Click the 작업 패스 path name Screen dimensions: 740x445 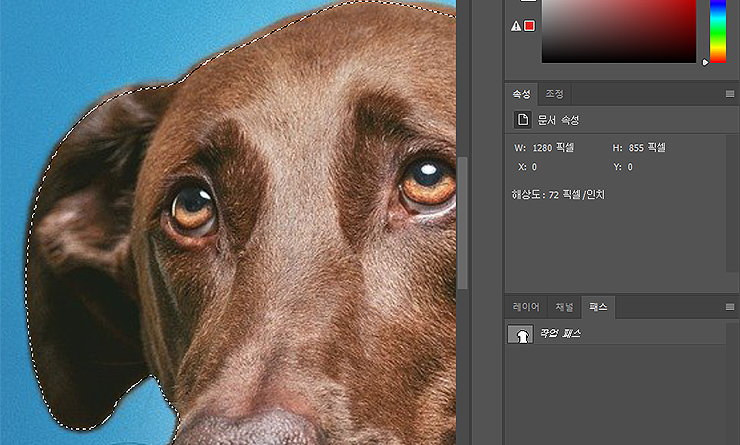560,334
